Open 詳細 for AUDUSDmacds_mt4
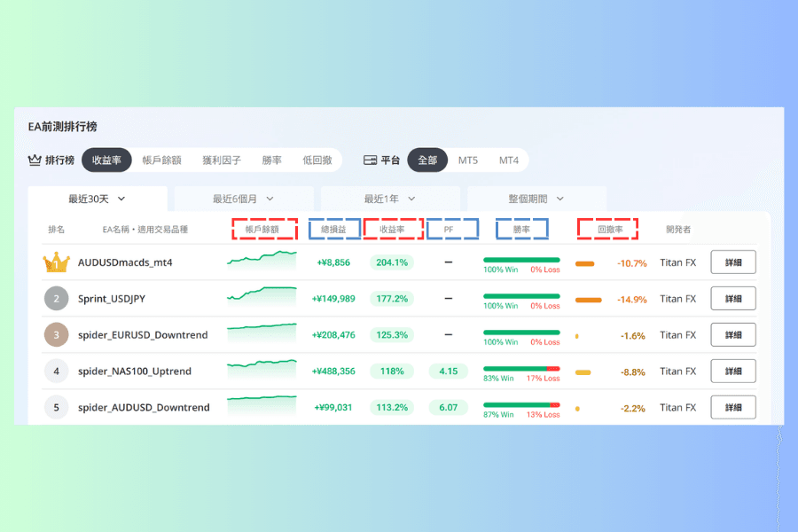Viewport: 798px width, 532px height. [733, 262]
